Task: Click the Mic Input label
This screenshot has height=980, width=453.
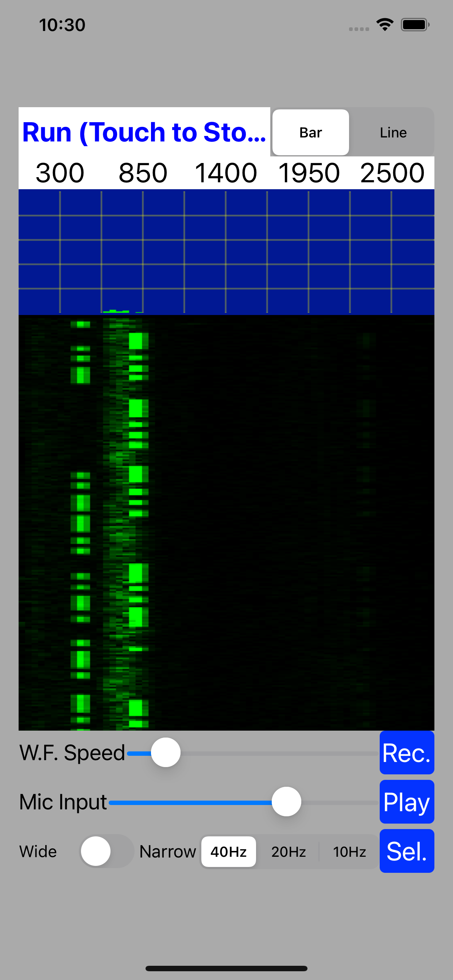Action: click(x=63, y=802)
